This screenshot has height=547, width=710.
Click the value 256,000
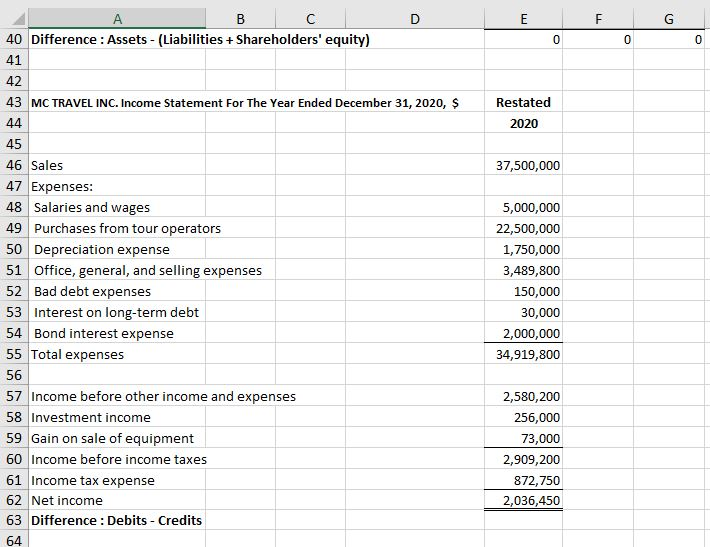point(537,417)
